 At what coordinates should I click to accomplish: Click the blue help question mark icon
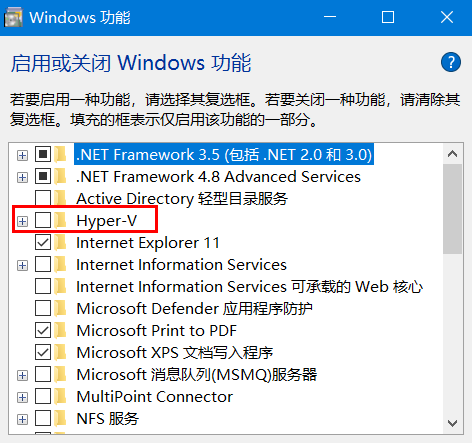coord(451,62)
